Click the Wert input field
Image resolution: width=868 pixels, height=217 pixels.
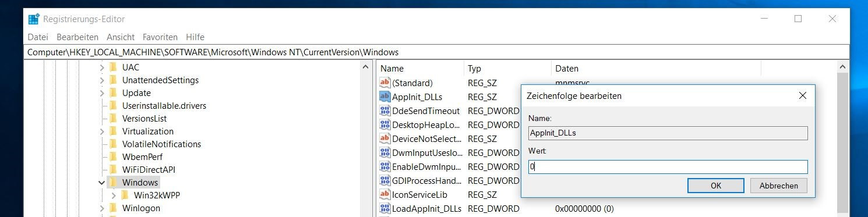click(x=668, y=167)
